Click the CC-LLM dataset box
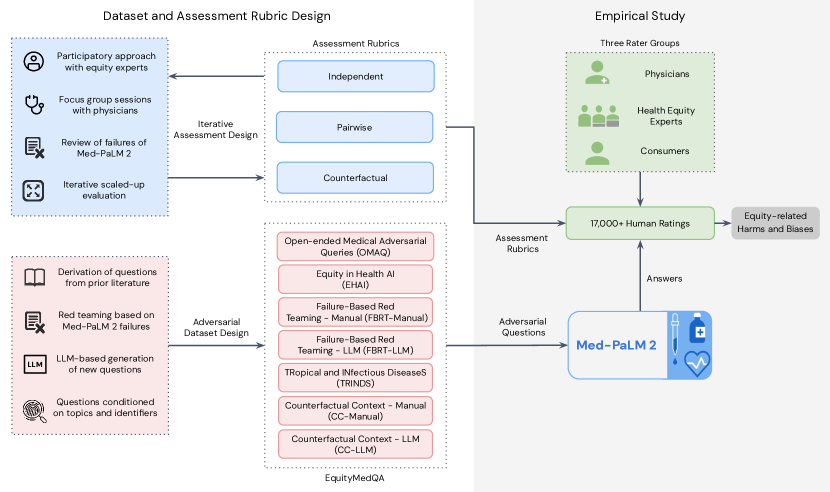This screenshot has height=492, width=830. coord(355,444)
